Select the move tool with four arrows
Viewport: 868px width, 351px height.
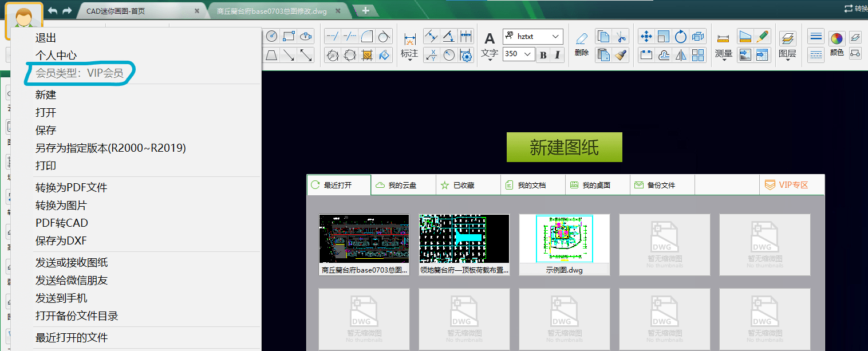click(646, 36)
